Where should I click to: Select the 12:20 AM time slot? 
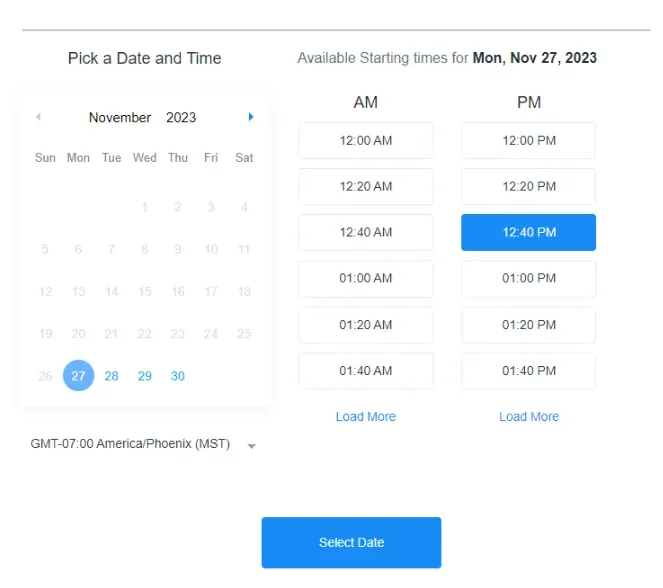pyautogui.click(x=366, y=186)
